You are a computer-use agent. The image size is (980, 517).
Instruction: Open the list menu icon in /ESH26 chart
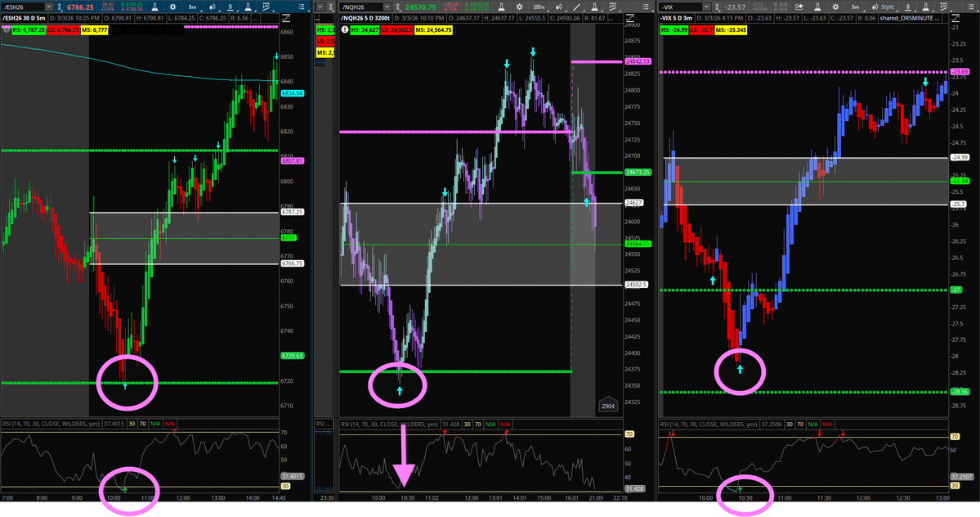click(x=302, y=7)
